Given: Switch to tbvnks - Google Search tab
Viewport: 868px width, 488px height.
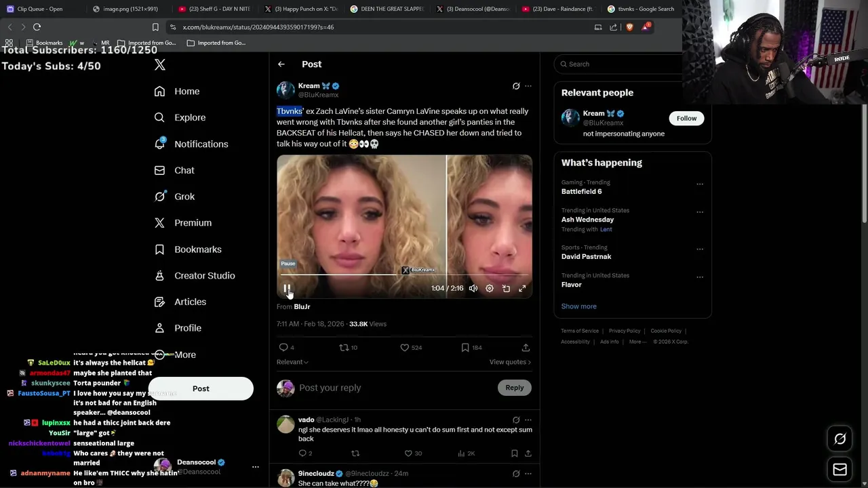Looking at the screenshot, I should tap(640, 9).
